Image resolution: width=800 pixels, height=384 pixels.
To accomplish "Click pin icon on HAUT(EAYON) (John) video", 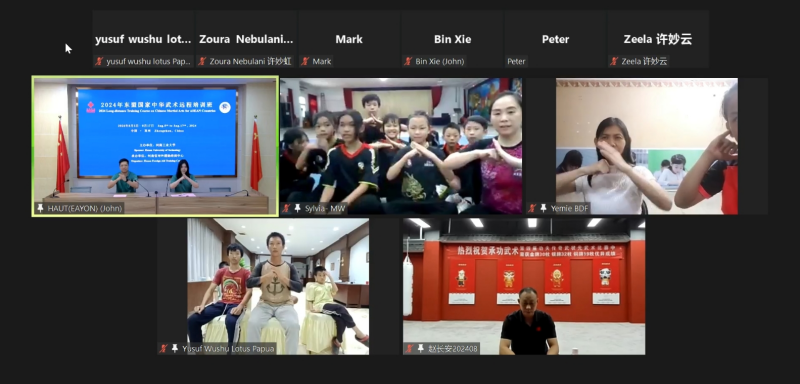I will click(x=41, y=208).
